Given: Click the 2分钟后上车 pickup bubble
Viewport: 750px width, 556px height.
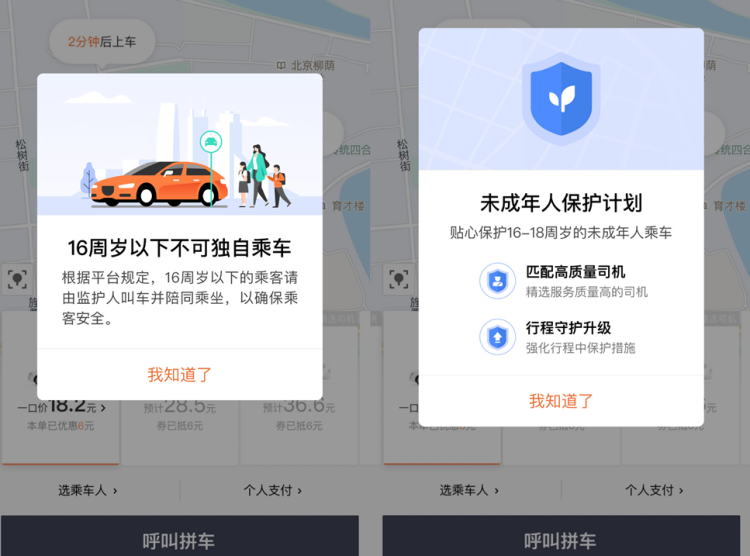Looking at the screenshot, I should [102, 42].
